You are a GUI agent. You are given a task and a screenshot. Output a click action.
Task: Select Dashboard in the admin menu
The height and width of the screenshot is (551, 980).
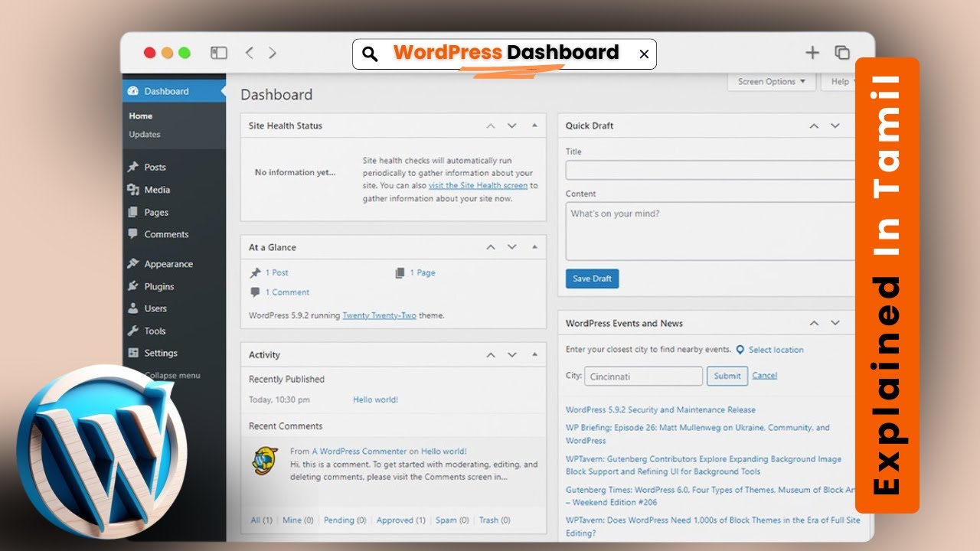point(174,91)
